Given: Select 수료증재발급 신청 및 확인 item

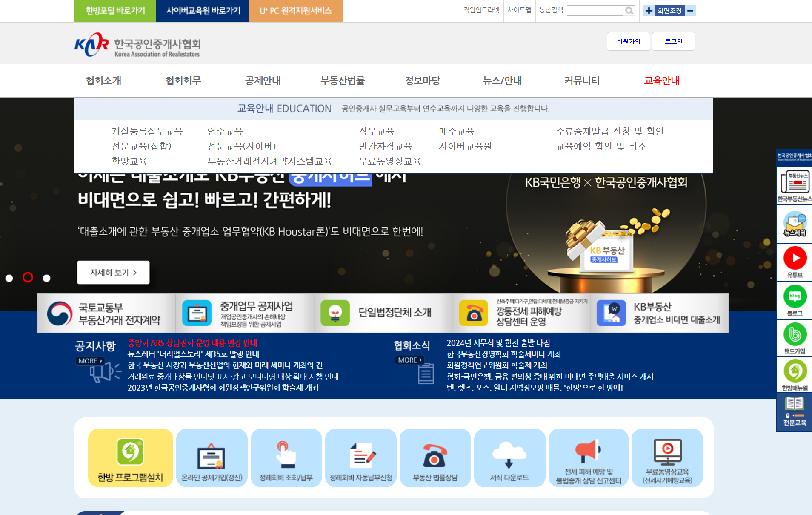Looking at the screenshot, I should pyautogui.click(x=610, y=132).
